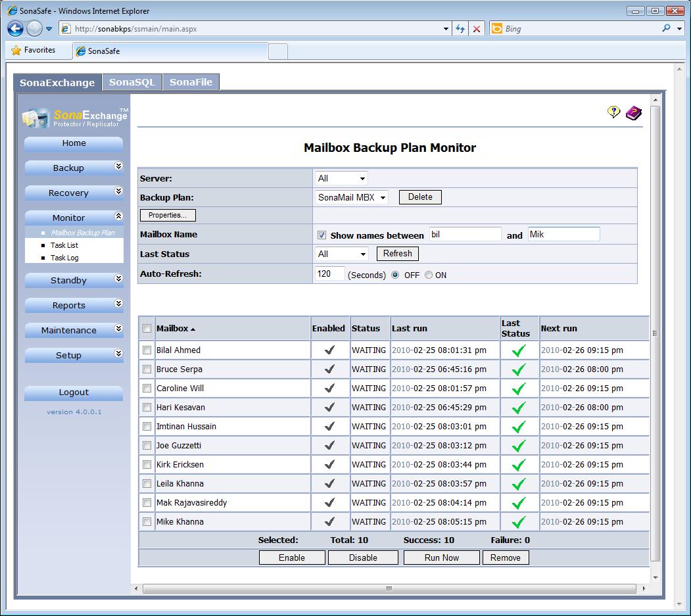Click the second name filter field containing Mik
Image resolution: width=691 pixels, height=616 pixels.
pyautogui.click(x=563, y=234)
